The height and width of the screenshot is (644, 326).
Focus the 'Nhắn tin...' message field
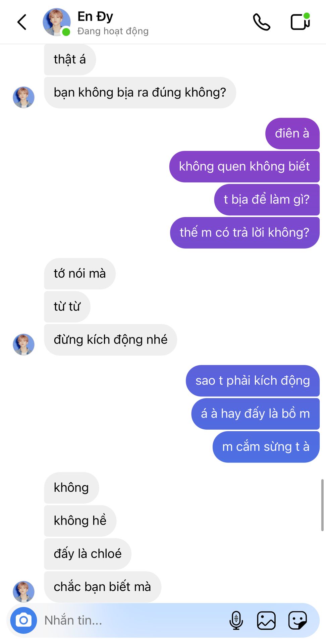point(134,620)
